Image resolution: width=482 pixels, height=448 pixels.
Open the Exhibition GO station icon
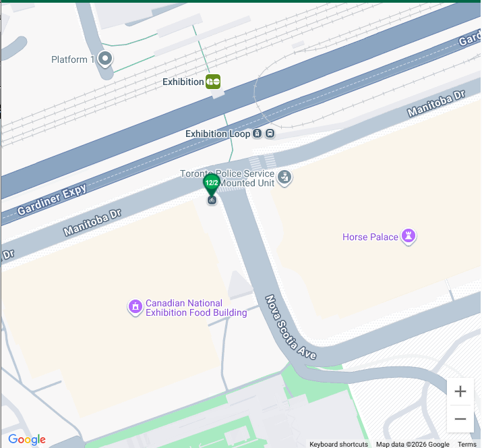(x=213, y=82)
